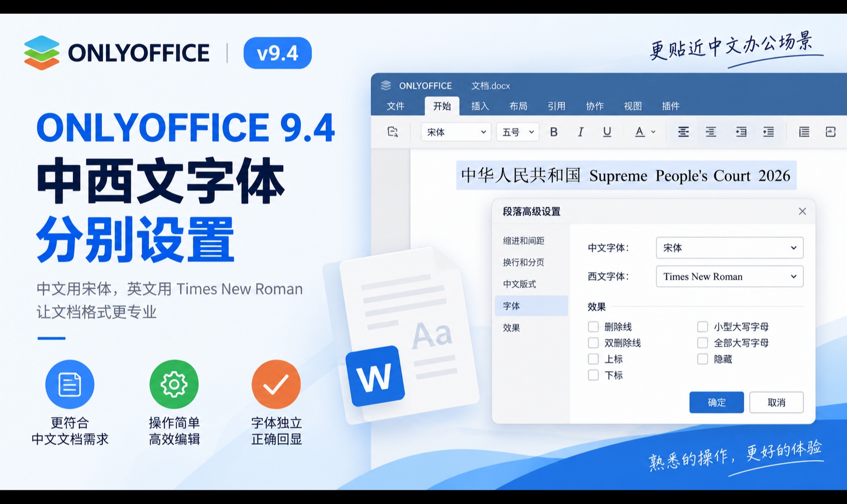Screen dimensions: 847x504
Task: Click the highlighted line 中华人民共和国 Supreme People's Court
Action: coord(626,175)
